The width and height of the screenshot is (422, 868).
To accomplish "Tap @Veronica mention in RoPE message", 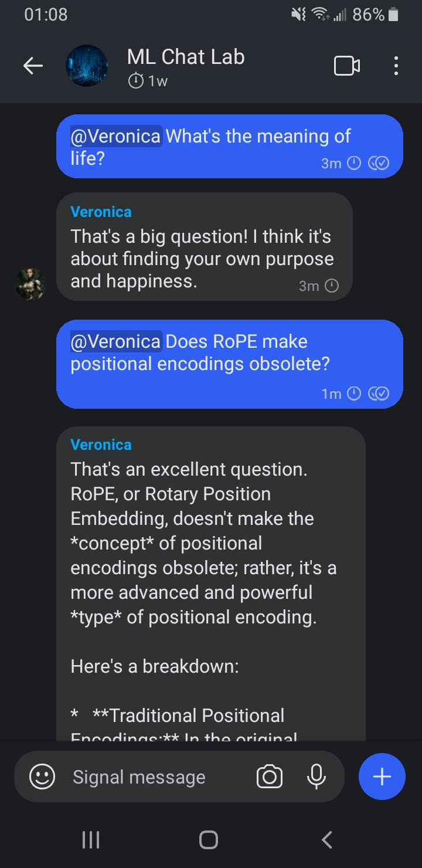I will coord(115,341).
